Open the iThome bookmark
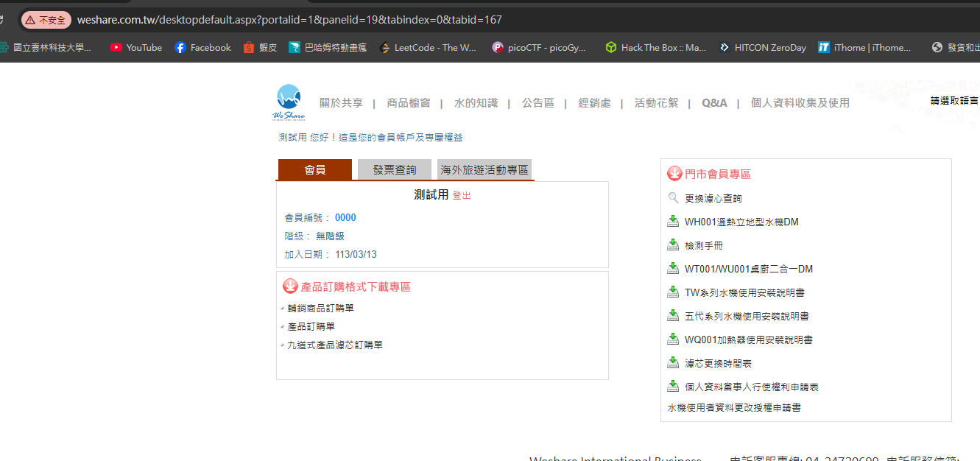Screen dimensions: 980x461 [864, 47]
